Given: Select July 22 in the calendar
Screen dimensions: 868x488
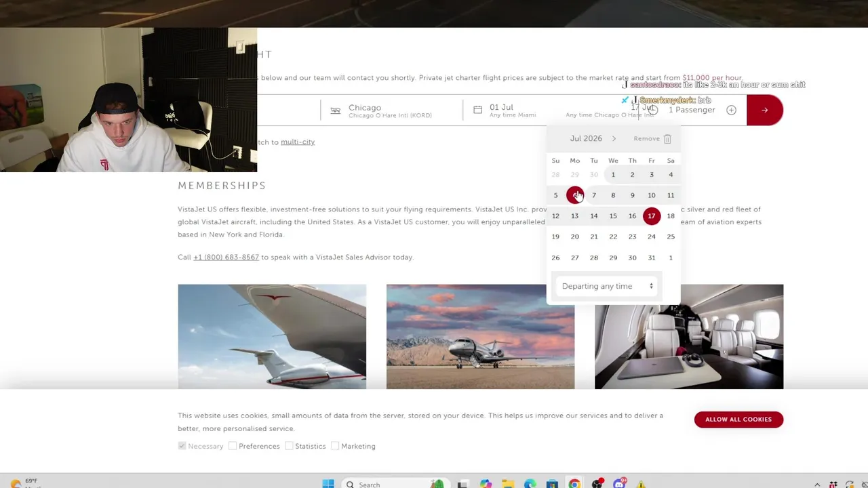Looking at the screenshot, I should pos(613,237).
